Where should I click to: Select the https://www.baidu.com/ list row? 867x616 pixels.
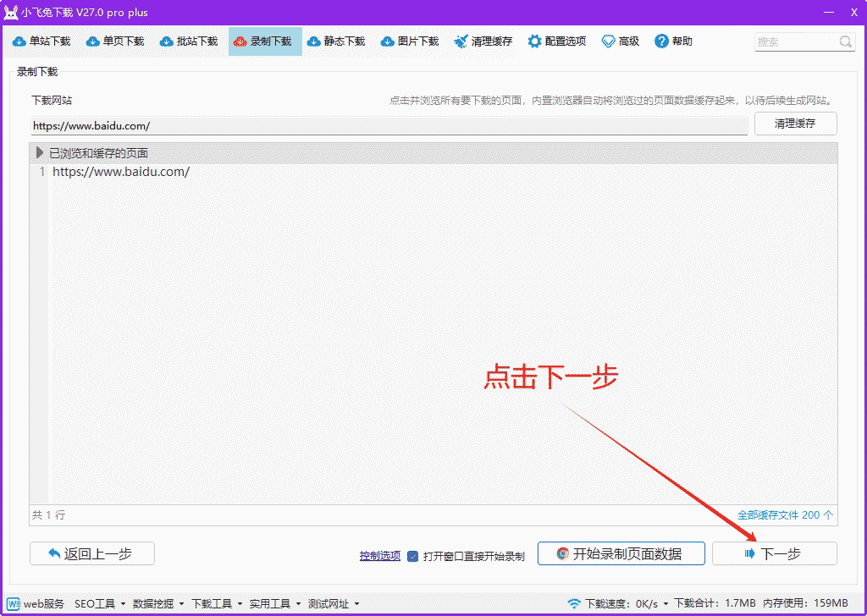[433, 172]
